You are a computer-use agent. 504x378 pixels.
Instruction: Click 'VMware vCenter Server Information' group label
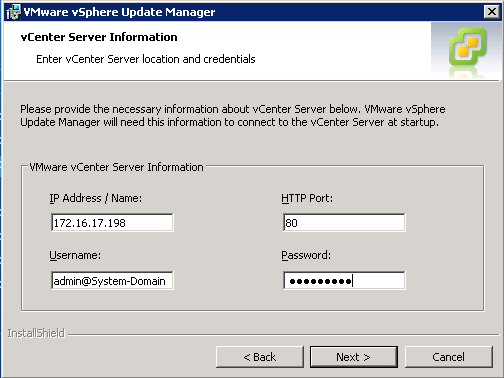116,167
